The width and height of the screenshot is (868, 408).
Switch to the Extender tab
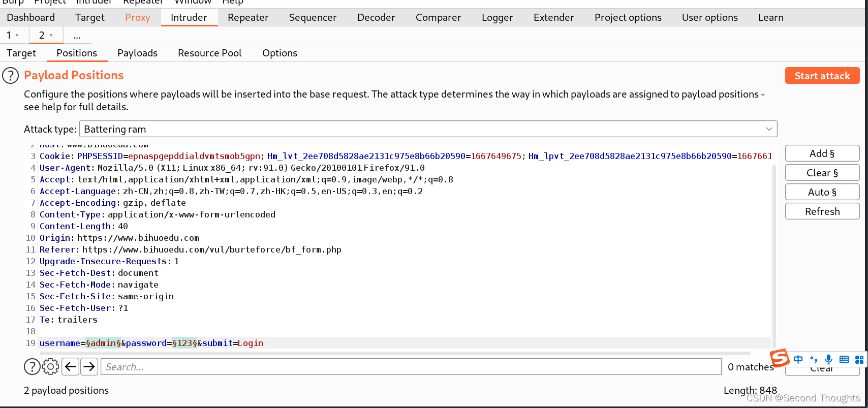tap(554, 17)
